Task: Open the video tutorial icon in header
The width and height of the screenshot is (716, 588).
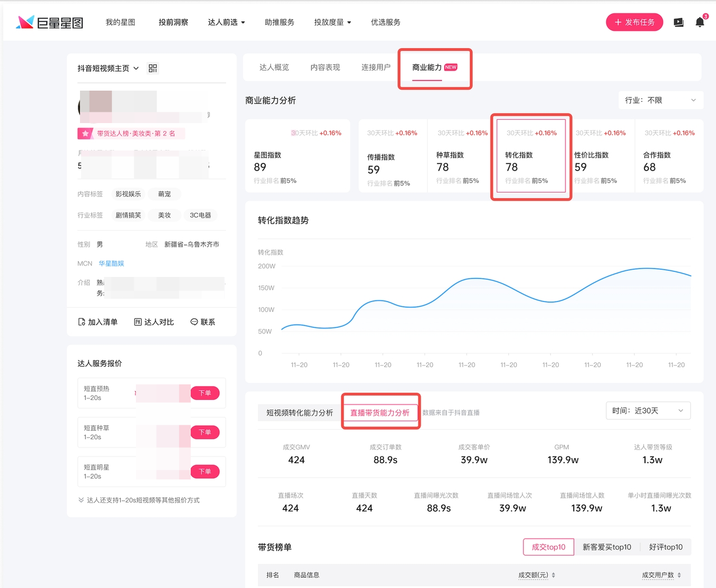Action: pyautogui.click(x=679, y=22)
